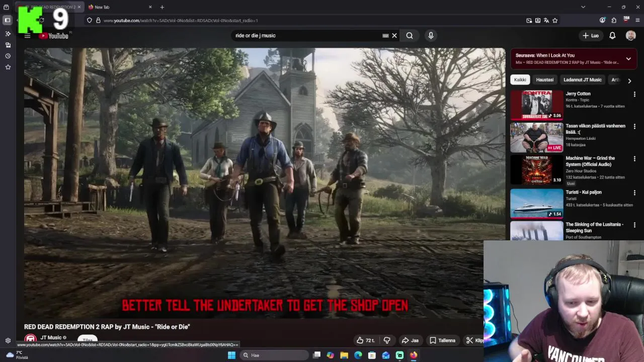644x362 pixels.
Task: Open the Sinking of the Lusitania thumbnail
Action: coord(537,231)
